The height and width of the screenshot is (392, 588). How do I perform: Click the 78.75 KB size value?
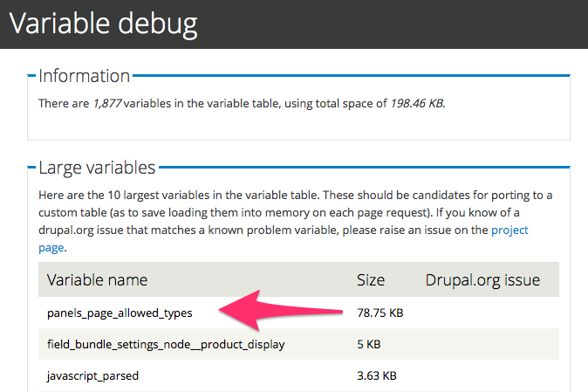380,312
